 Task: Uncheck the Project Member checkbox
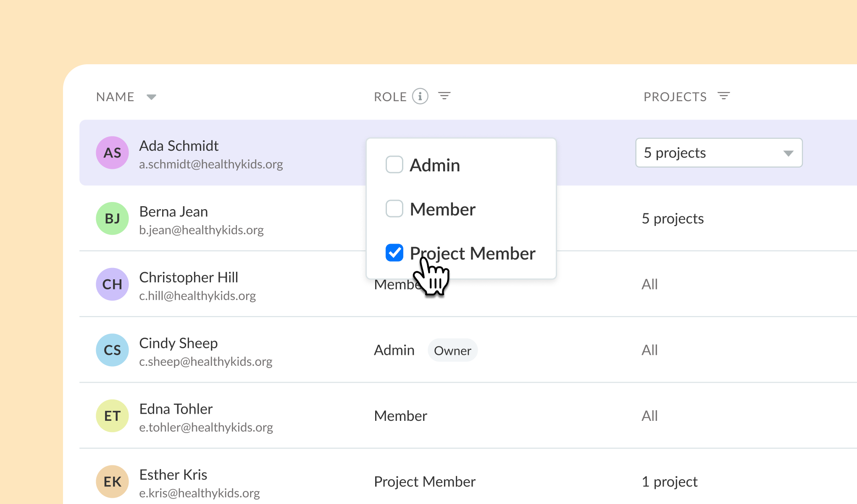pos(394,253)
